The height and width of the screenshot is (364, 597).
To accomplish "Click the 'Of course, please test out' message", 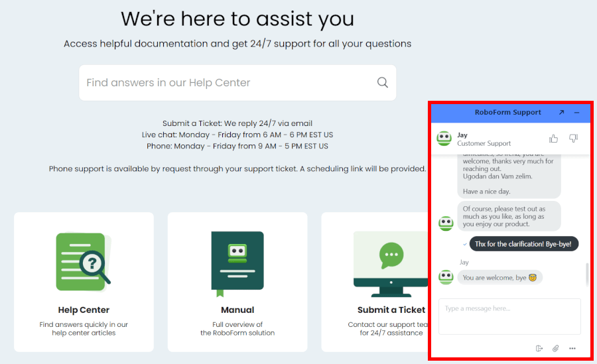I will 509,216.
